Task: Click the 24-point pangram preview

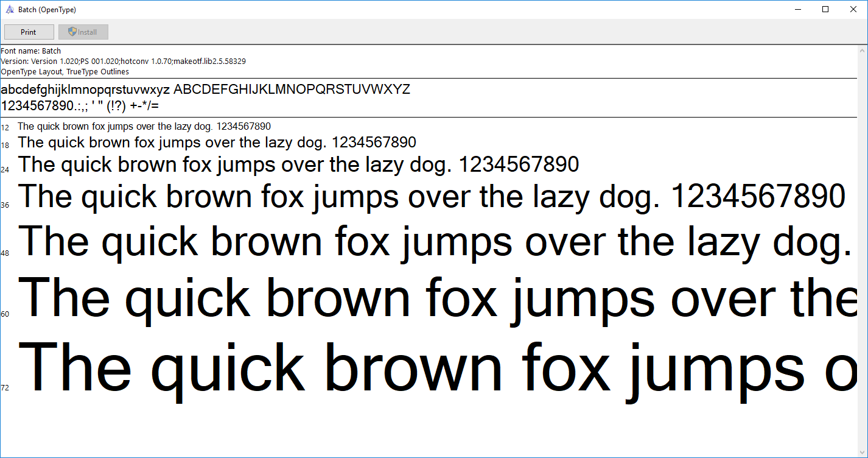Action: [x=298, y=164]
